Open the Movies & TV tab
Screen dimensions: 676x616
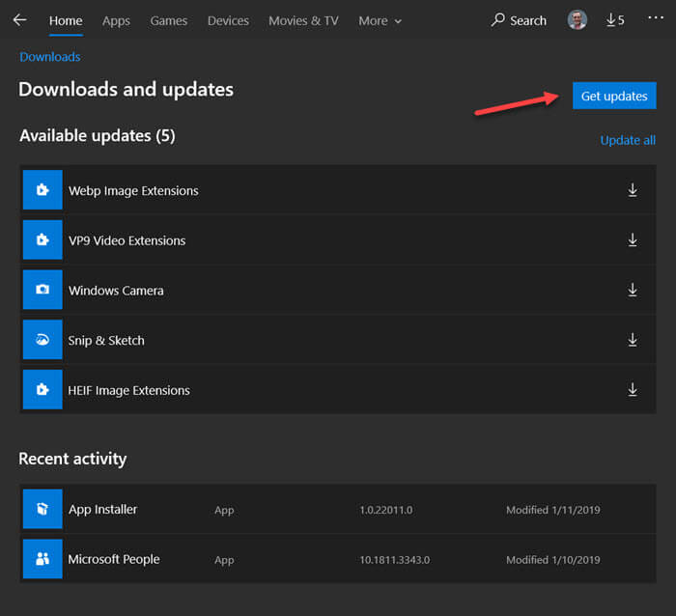pos(303,20)
